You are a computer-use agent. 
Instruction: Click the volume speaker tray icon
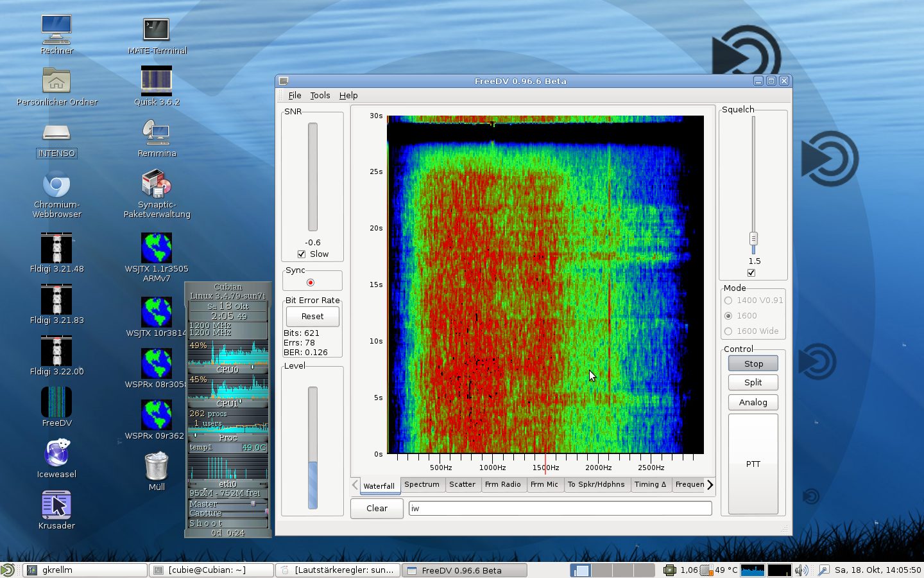tap(801, 570)
